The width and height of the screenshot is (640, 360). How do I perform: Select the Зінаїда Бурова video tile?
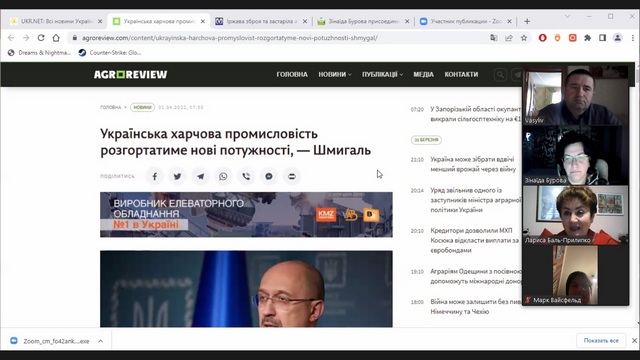(x=576, y=156)
